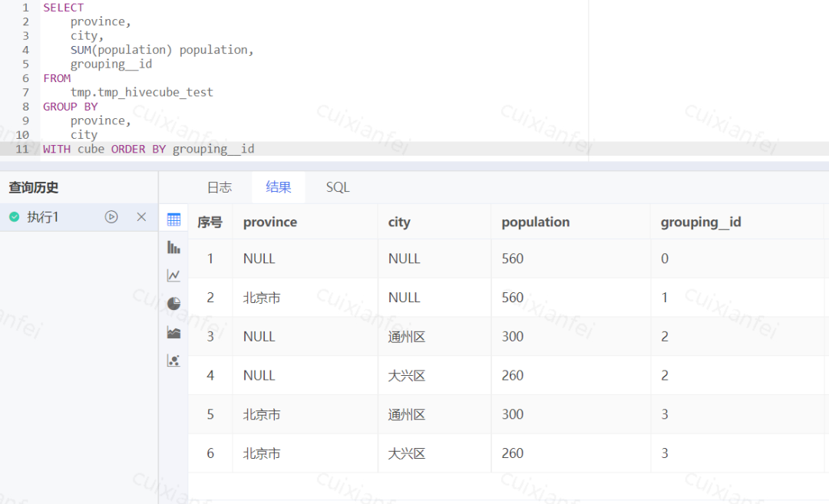Image resolution: width=829 pixels, height=504 pixels.
Task: Click the grouping__id column header
Action: (x=701, y=222)
